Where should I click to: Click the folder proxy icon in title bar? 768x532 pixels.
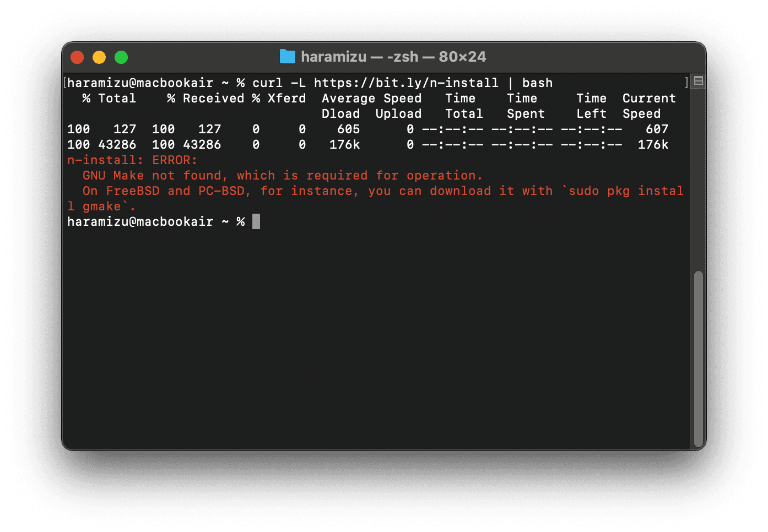287,57
